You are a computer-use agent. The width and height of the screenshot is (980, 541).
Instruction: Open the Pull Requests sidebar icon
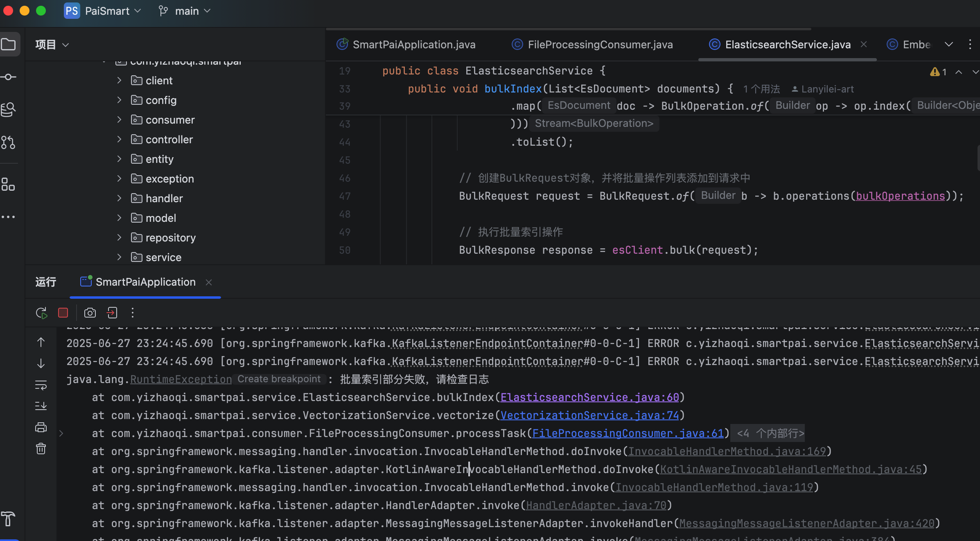(9, 142)
